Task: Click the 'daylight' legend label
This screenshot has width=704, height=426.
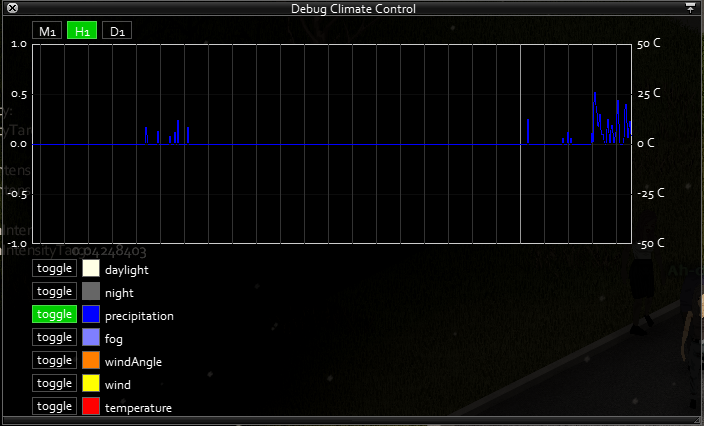Action: [x=127, y=270]
